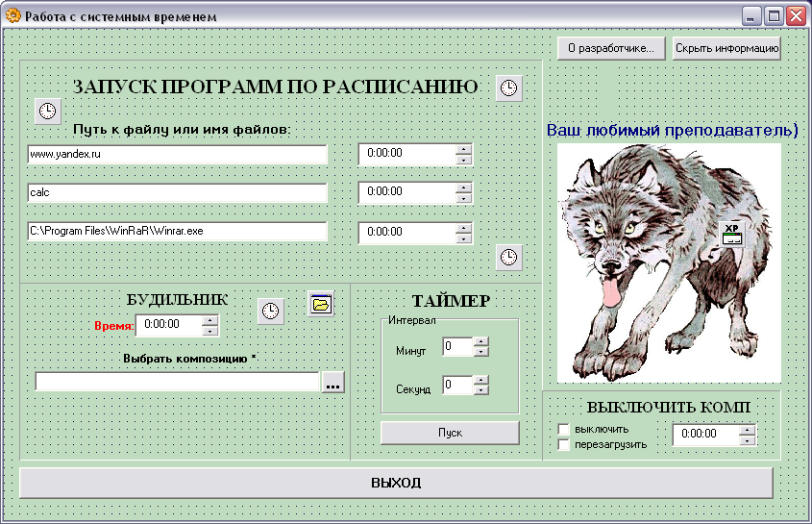The height and width of the screenshot is (524, 812).
Task: Decrease the Минут timer value
Action: point(481,351)
